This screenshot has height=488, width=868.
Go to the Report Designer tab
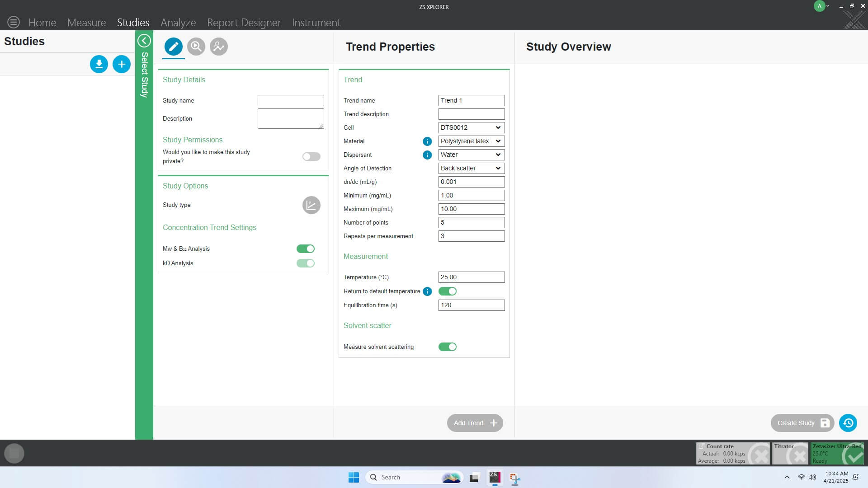[x=244, y=22]
